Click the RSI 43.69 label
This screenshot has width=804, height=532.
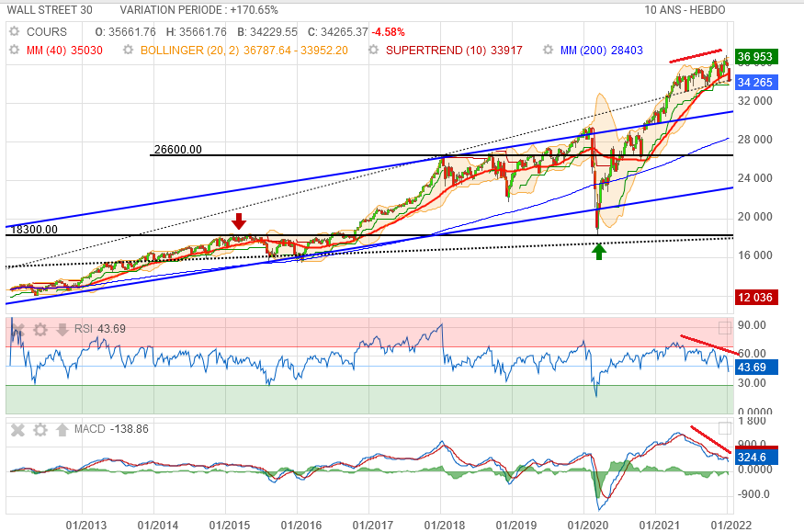point(100,329)
